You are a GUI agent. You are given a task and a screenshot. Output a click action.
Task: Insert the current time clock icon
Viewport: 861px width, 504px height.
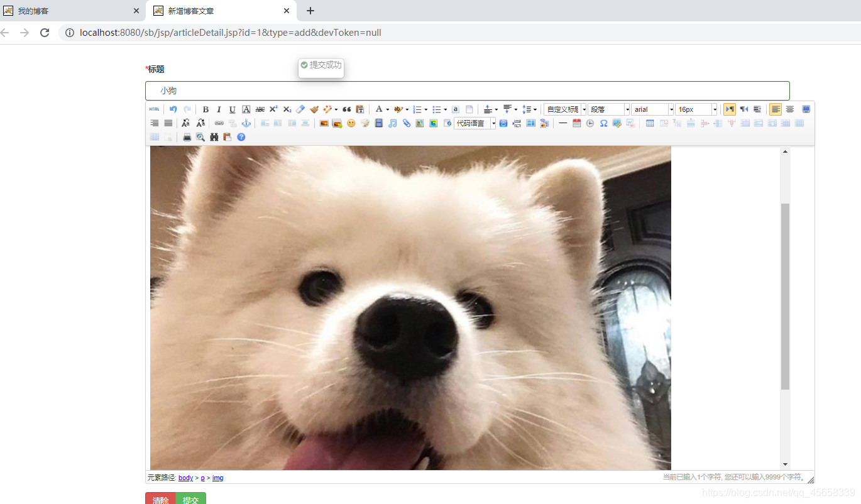click(590, 123)
